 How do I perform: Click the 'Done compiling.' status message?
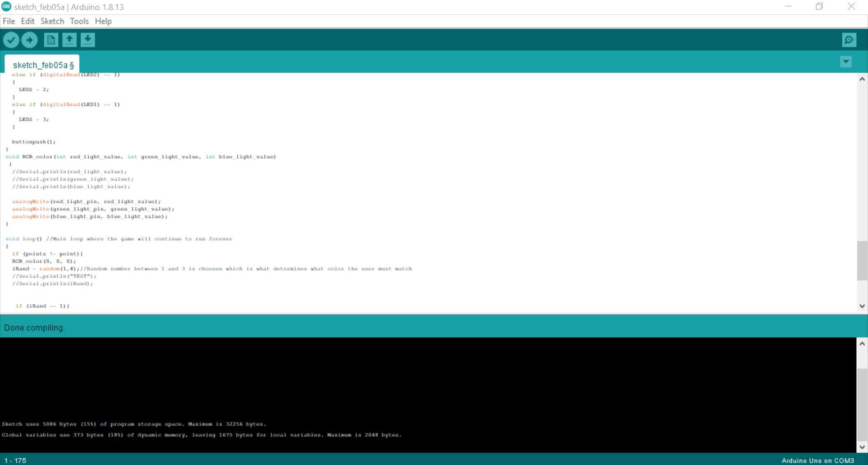pos(34,328)
